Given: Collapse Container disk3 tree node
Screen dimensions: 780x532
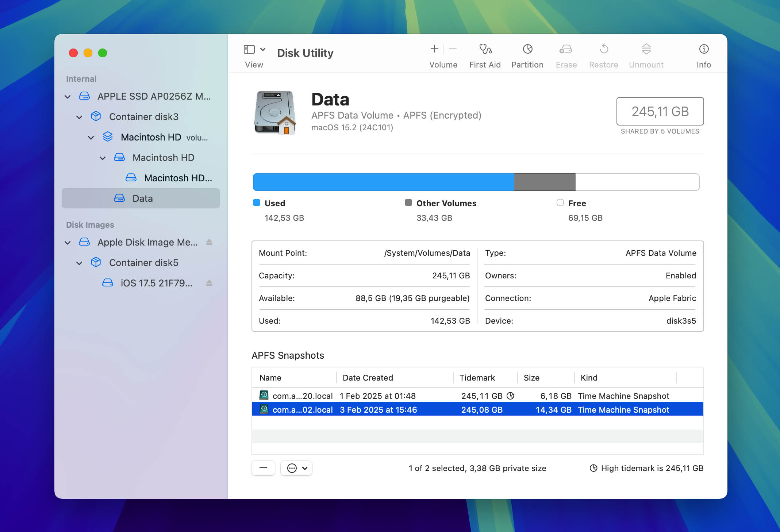Looking at the screenshot, I should pos(79,117).
